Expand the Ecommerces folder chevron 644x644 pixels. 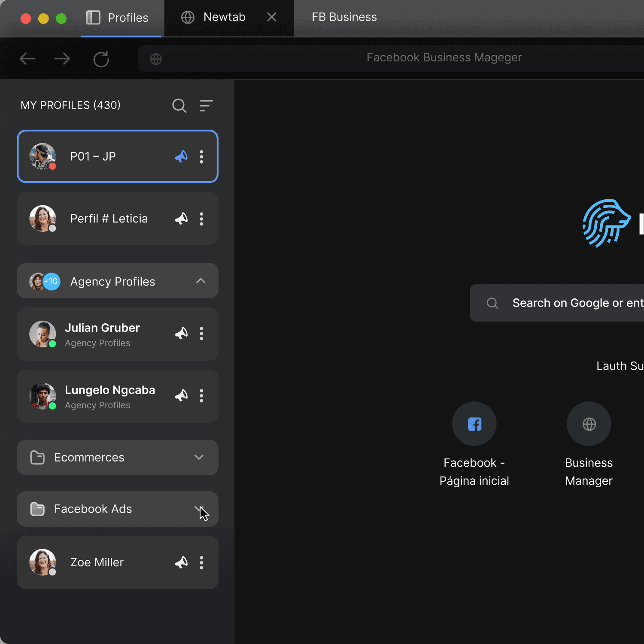199,457
